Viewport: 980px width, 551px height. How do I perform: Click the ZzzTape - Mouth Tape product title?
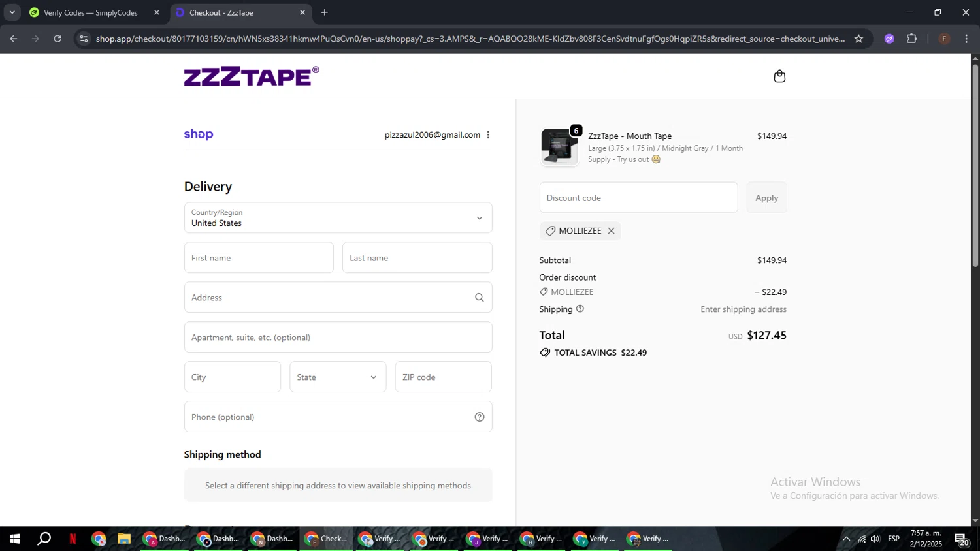tap(630, 136)
